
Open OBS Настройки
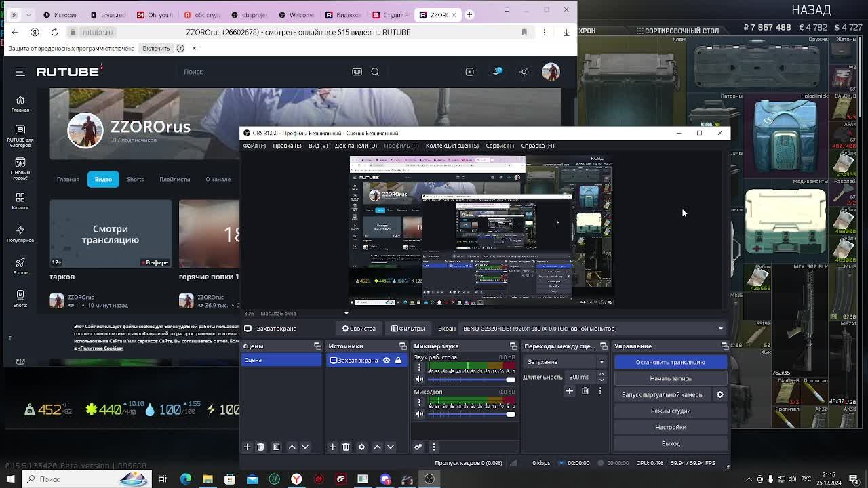(671, 427)
